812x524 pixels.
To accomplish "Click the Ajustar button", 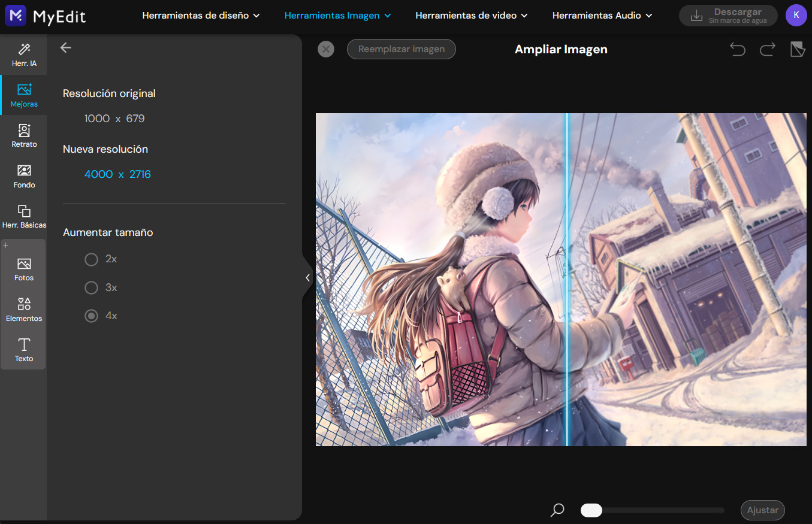I will [x=763, y=510].
